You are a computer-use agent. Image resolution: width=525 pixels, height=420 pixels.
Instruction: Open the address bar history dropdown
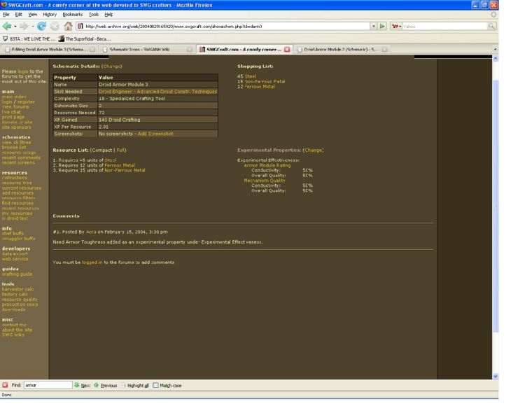374,27
